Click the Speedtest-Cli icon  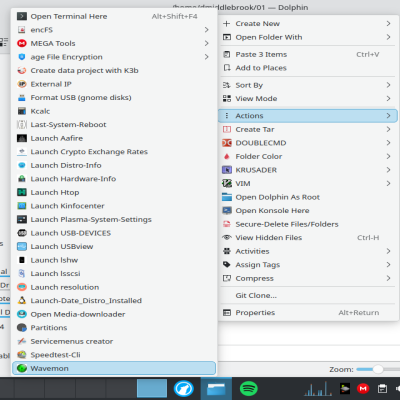point(22,355)
